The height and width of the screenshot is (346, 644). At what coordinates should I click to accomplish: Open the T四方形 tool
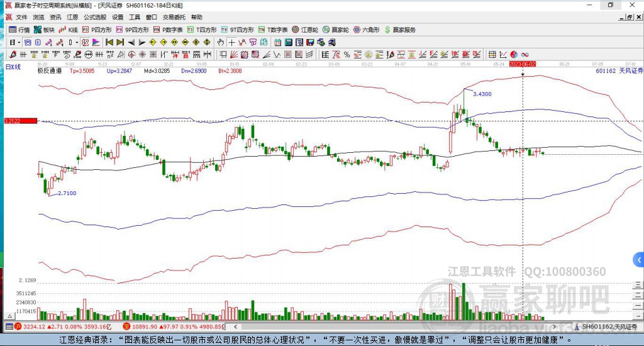pyautogui.click(x=202, y=30)
